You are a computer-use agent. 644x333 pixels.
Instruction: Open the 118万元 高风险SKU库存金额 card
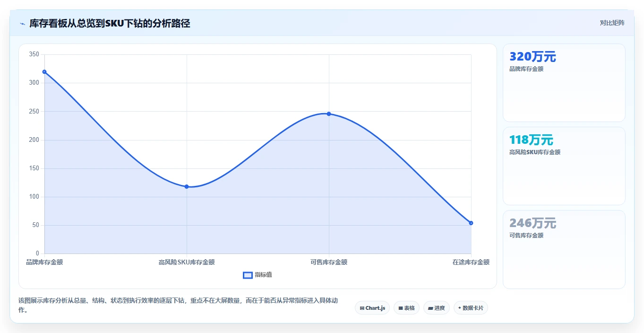pyautogui.click(x=564, y=166)
